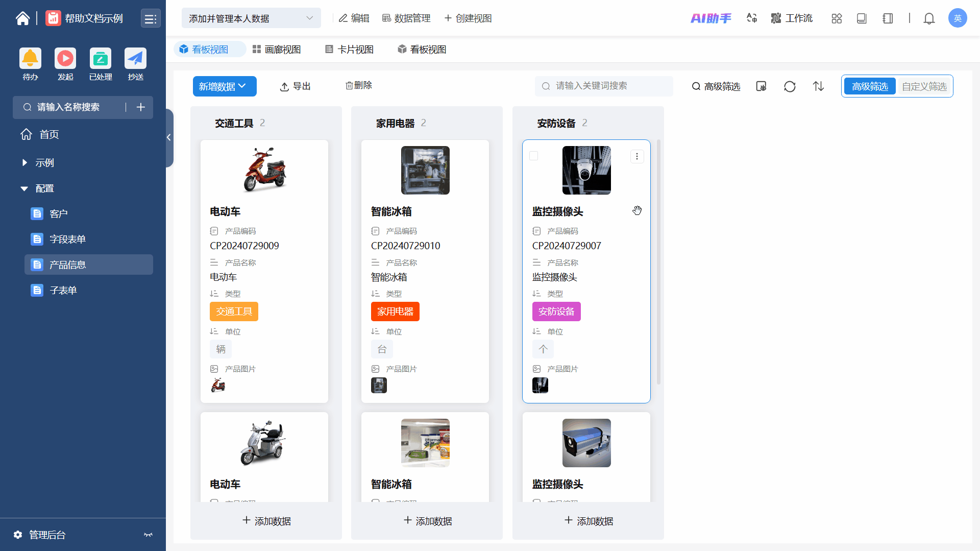Click product code CP20240729010

pyautogui.click(x=405, y=246)
